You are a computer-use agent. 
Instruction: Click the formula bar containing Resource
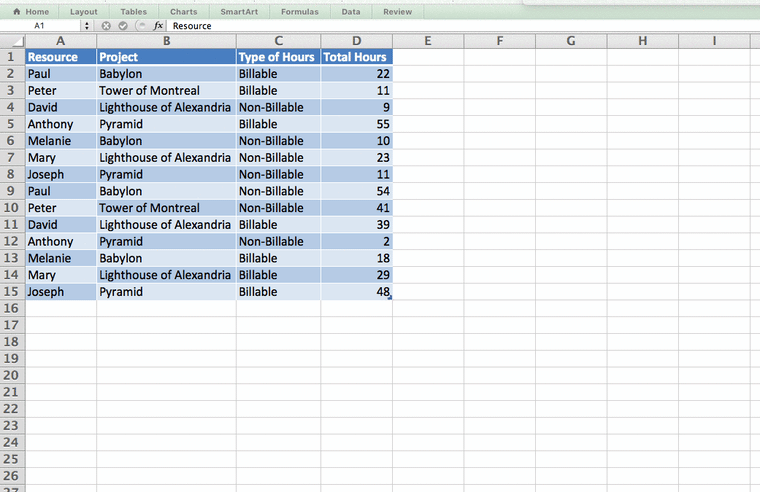pos(463,26)
